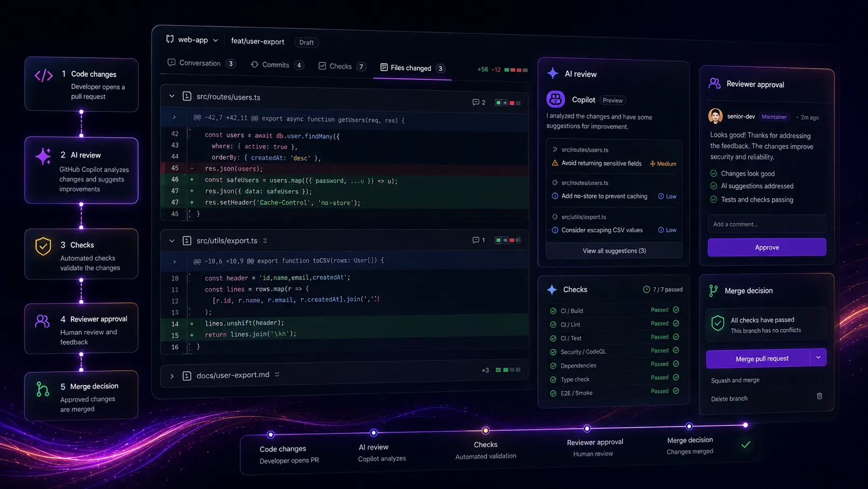Select Squash and merge option
Screen dimensions: 868x489
coord(735,380)
